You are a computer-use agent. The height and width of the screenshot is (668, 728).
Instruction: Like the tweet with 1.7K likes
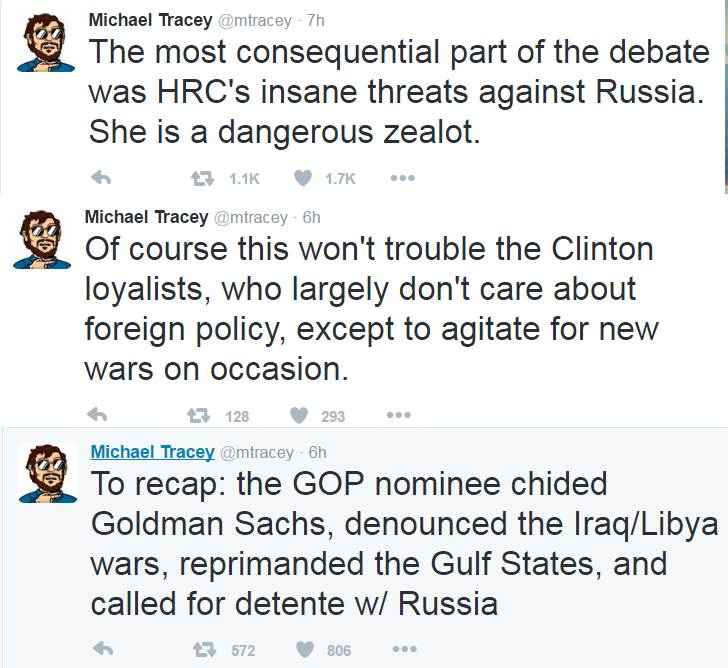[304, 179]
